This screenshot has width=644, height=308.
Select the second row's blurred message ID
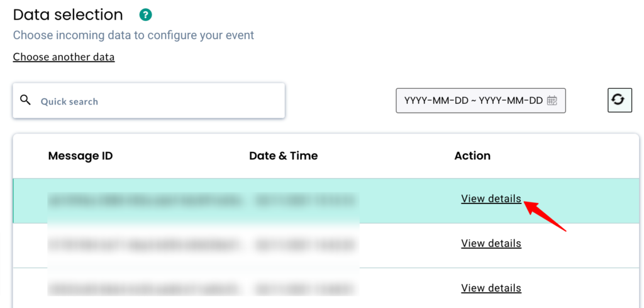coord(145,244)
